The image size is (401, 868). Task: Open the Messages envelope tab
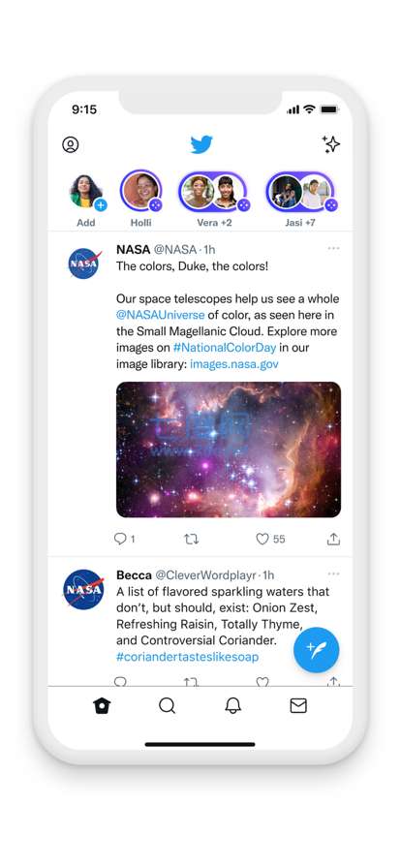pyautogui.click(x=298, y=706)
